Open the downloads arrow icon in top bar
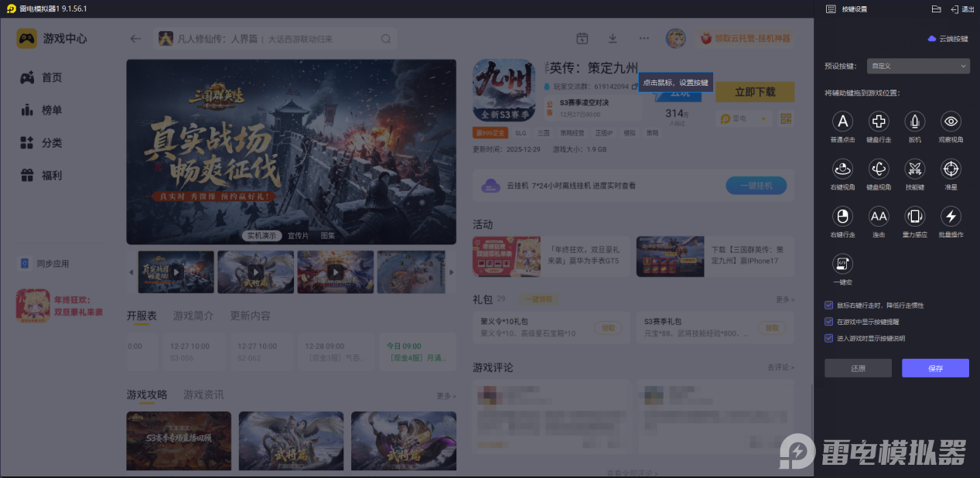Viewport: 980px width, 478px height. 613,38
